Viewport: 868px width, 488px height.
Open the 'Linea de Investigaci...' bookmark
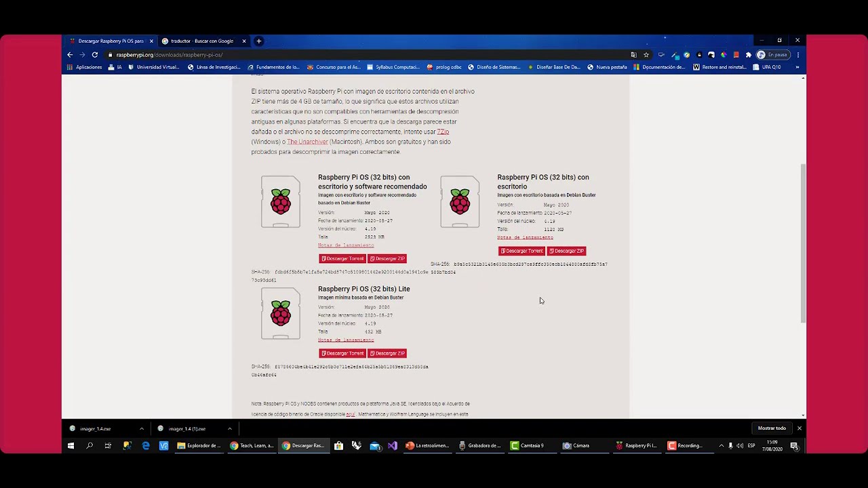(214, 67)
